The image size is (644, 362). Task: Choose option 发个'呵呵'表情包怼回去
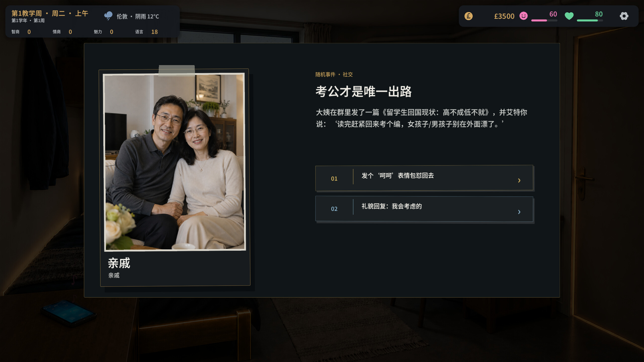(424, 177)
